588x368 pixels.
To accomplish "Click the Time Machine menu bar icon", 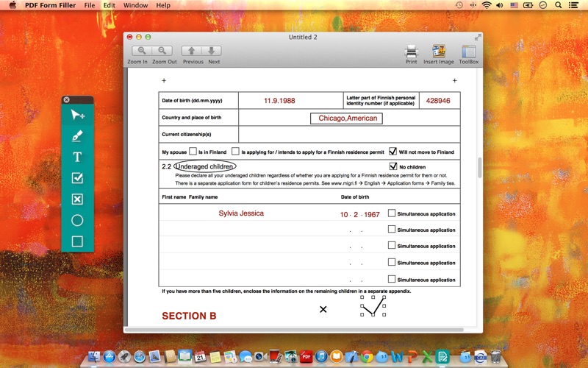I will (x=459, y=5).
